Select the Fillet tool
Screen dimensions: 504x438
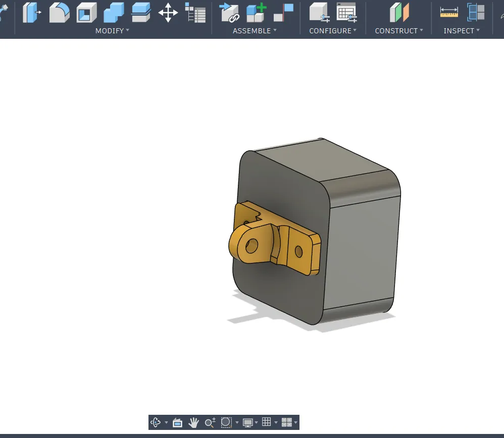(59, 13)
